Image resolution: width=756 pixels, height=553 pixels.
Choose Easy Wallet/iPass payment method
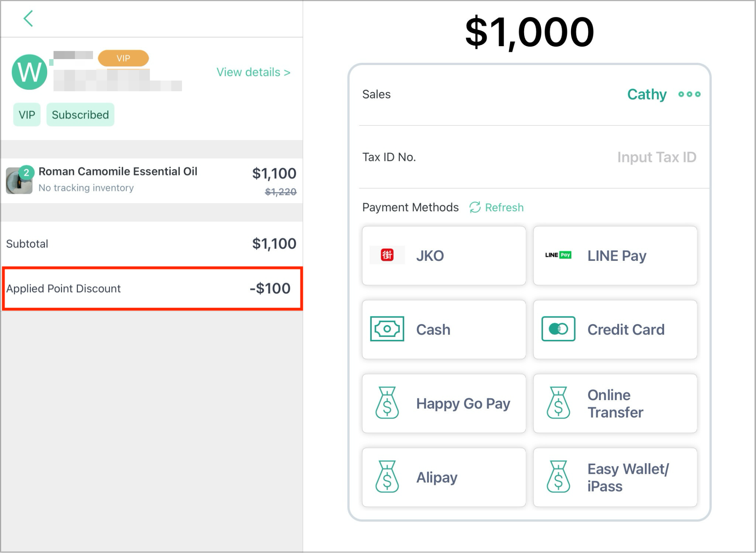[615, 477]
